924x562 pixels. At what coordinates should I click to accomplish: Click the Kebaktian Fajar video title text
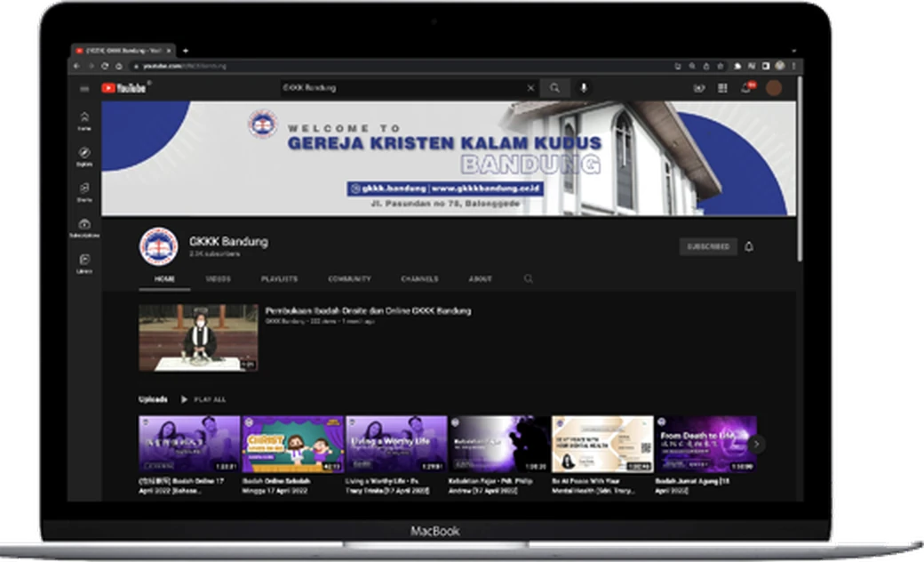(490, 486)
